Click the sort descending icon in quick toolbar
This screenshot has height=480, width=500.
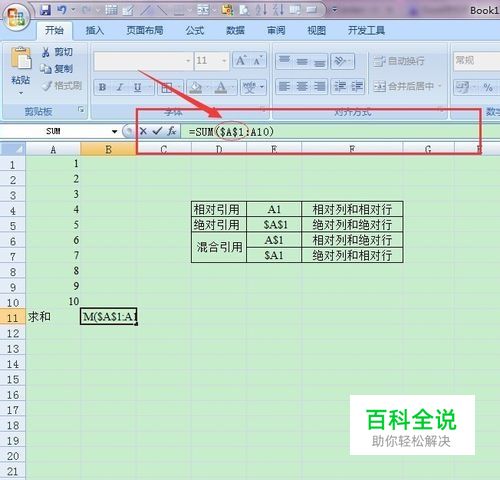pos(279,10)
